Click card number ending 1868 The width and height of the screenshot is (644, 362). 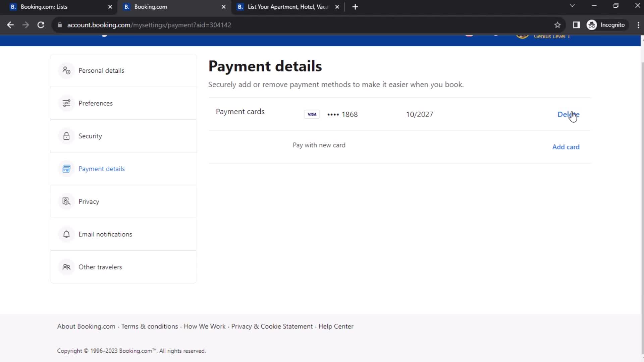point(342,114)
